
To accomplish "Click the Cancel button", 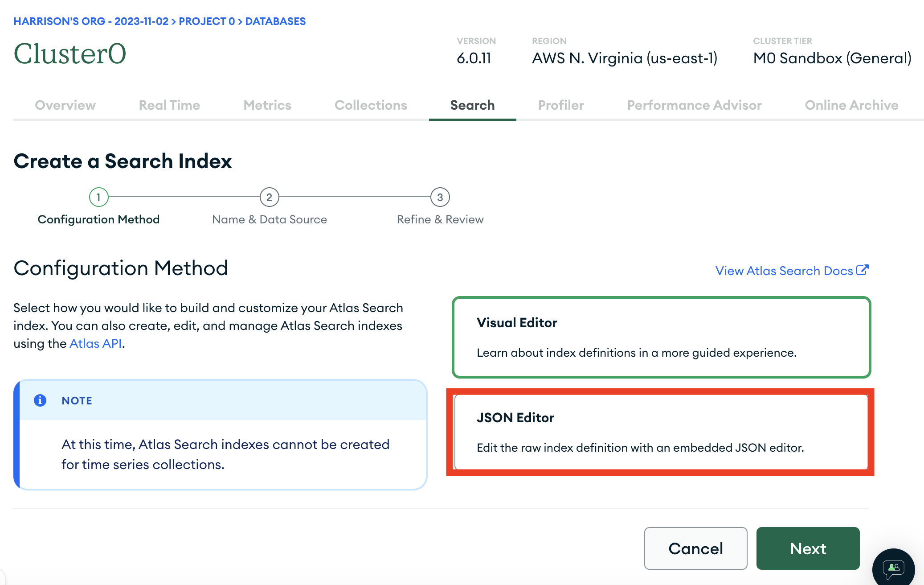I will pyautogui.click(x=695, y=548).
